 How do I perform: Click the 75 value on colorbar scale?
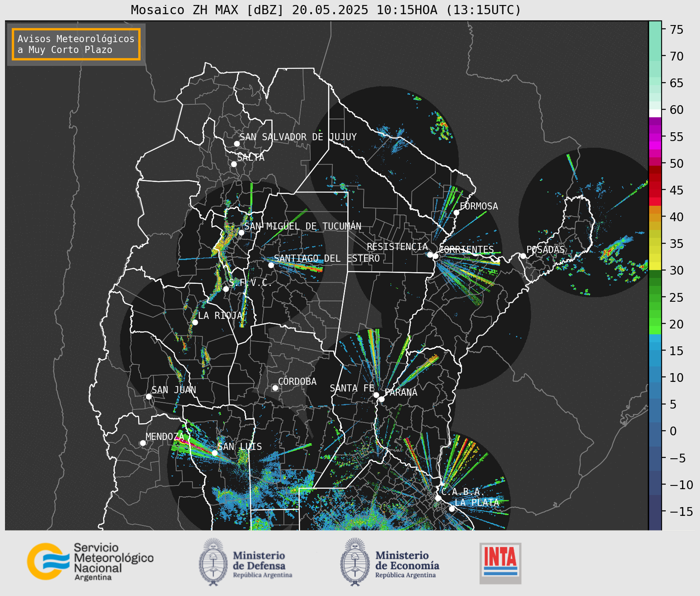[x=677, y=29]
